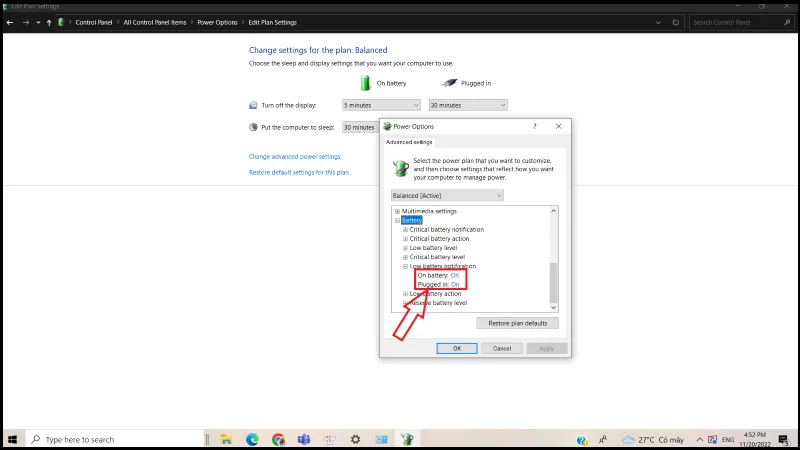This screenshot has height=450, width=800.
Task: Click the Refresh button beside address bar
Action: tap(676, 22)
